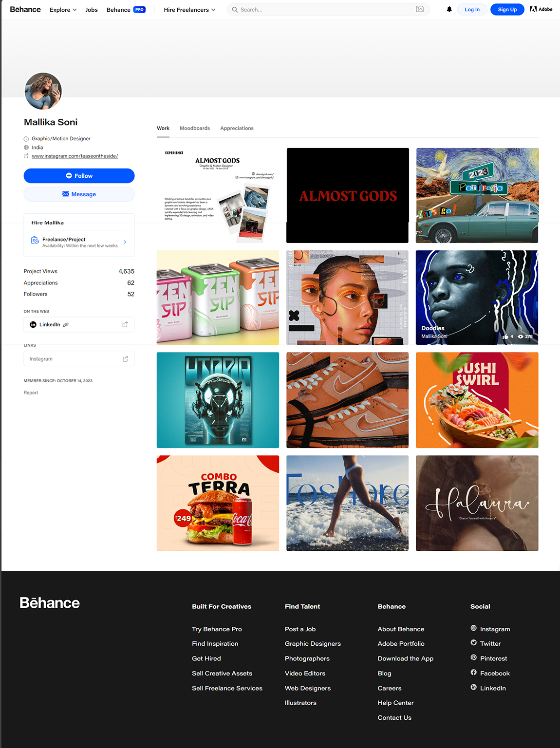
Task: Switch to the Moodboards tab
Action: [x=195, y=128]
